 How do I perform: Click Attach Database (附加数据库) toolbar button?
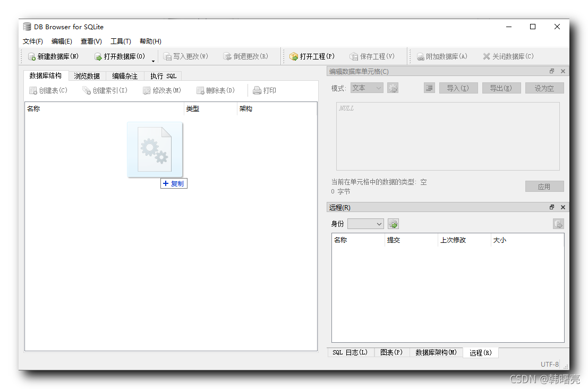442,56
